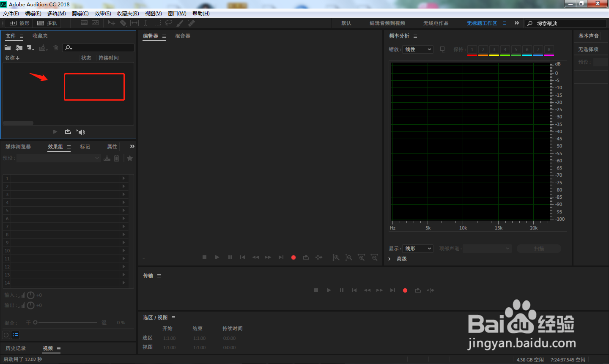Click Pause in the 传输 panel
Viewport: 609px width, 364px height.
[x=342, y=290]
